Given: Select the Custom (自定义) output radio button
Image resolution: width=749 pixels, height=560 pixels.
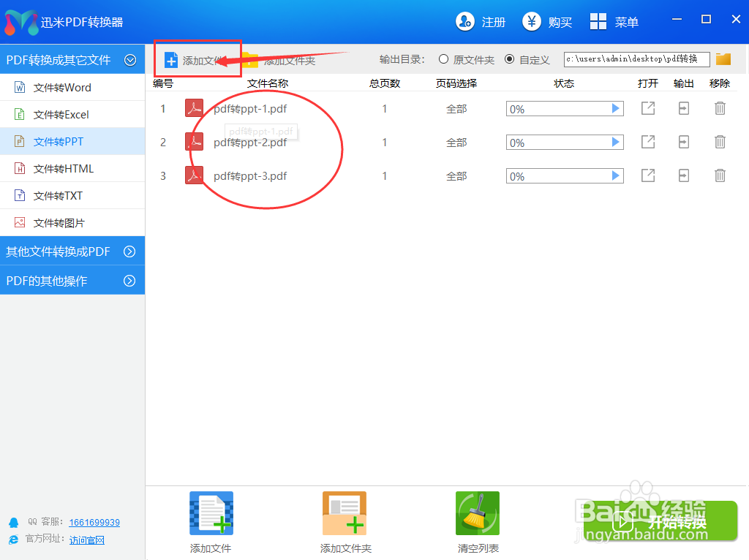Looking at the screenshot, I should 510,59.
